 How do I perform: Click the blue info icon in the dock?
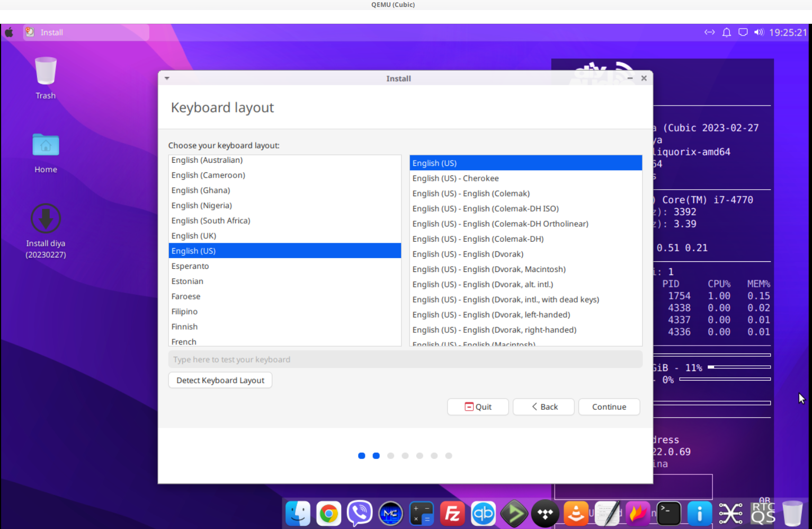coord(699,513)
